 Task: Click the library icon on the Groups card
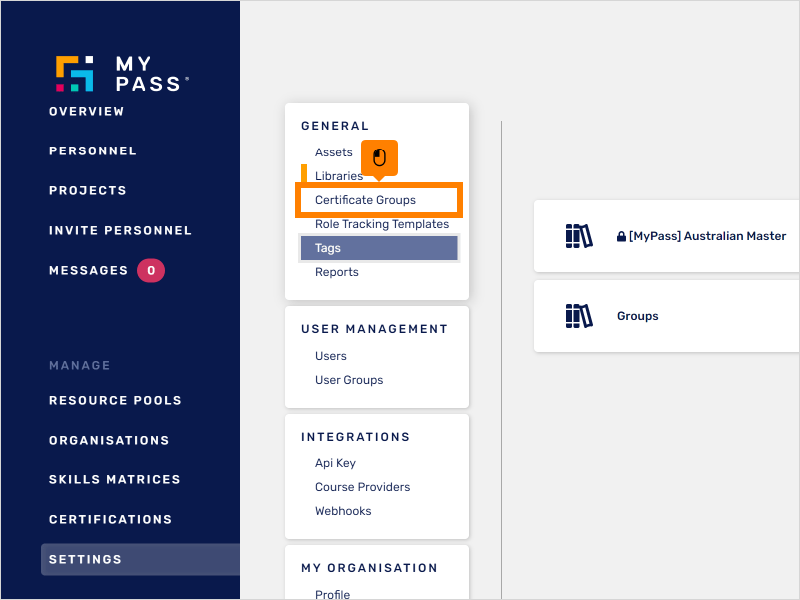click(x=579, y=316)
